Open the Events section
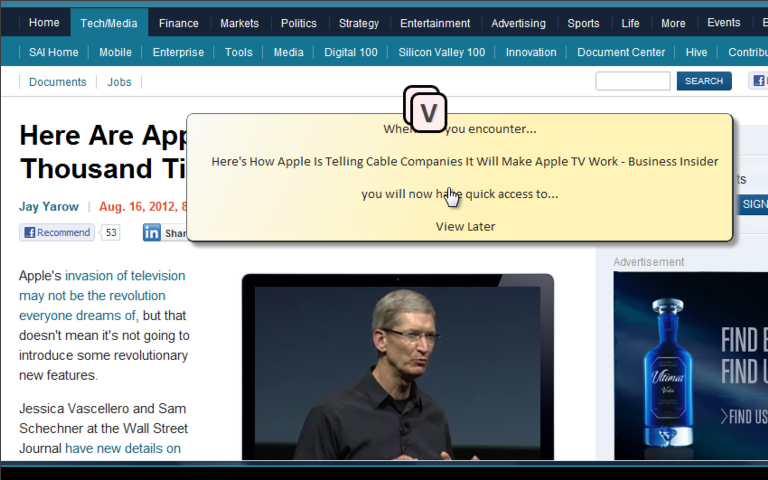Image resolution: width=768 pixels, height=480 pixels. pyautogui.click(x=723, y=23)
